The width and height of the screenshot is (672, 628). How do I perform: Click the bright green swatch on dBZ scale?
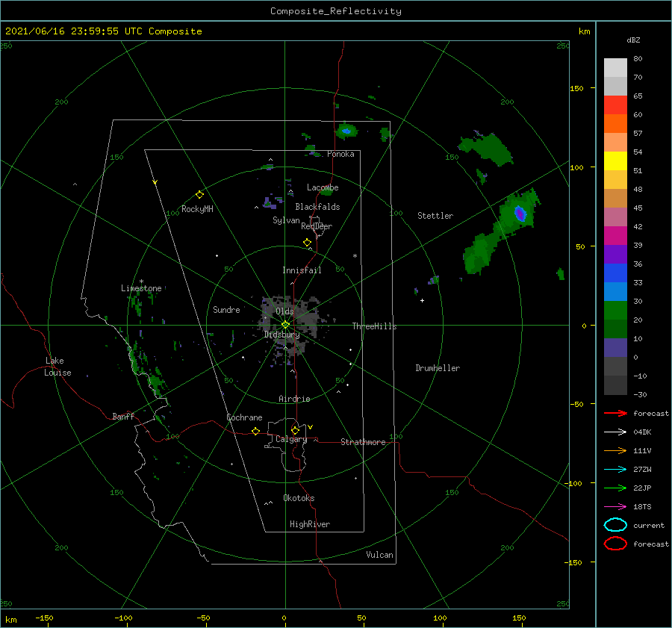click(x=615, y=311)
